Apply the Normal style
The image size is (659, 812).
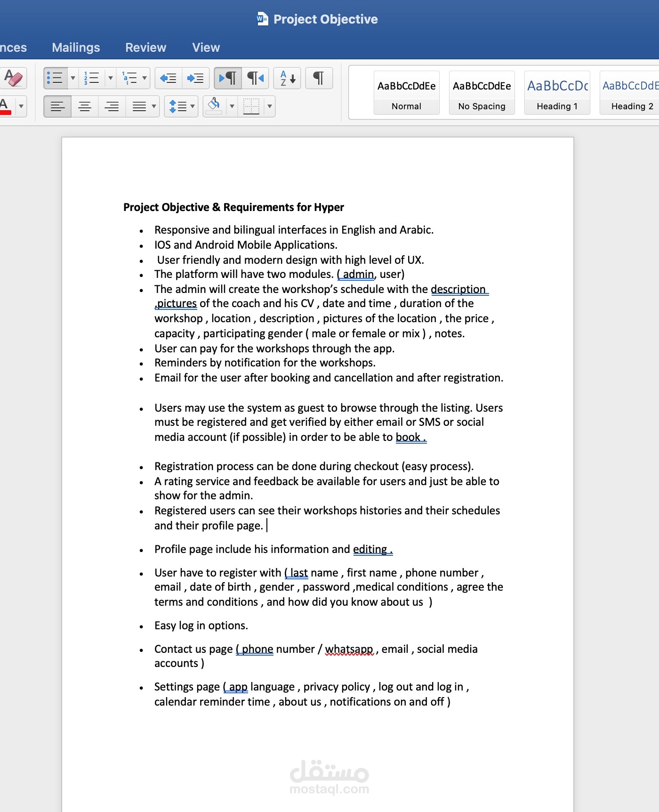pos(407,93)
